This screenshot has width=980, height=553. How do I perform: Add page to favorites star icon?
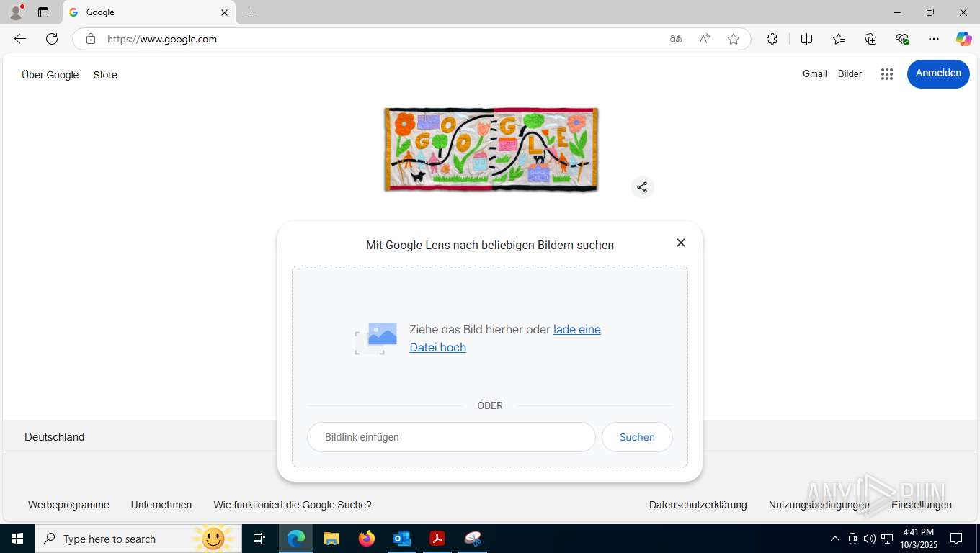click(x=734, y=39)
